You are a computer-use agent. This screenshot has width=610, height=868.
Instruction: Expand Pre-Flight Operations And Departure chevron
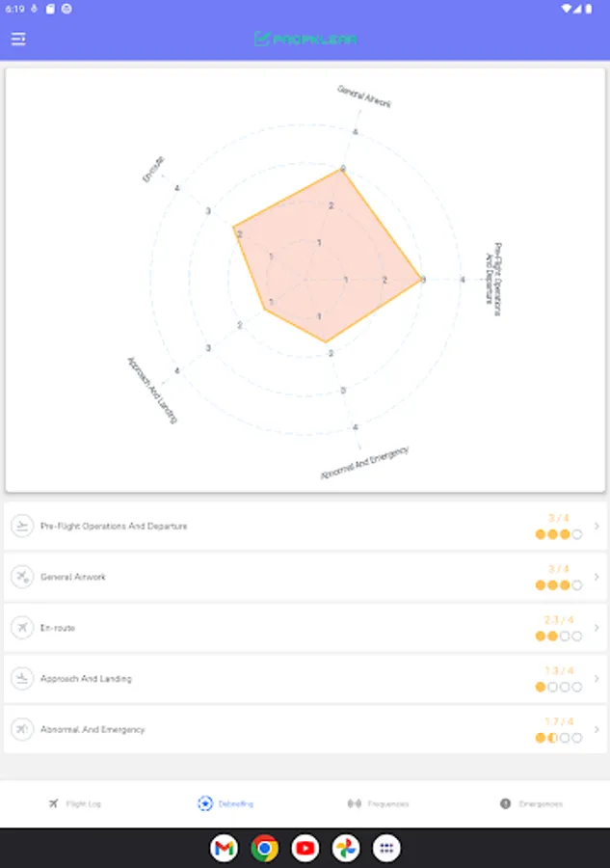click(x=597, y=527)
